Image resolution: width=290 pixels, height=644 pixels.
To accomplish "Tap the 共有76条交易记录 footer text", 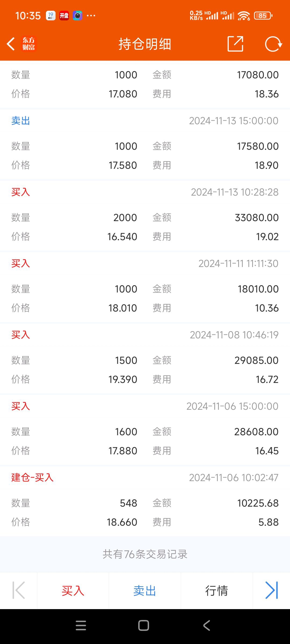I will (145, 554).
